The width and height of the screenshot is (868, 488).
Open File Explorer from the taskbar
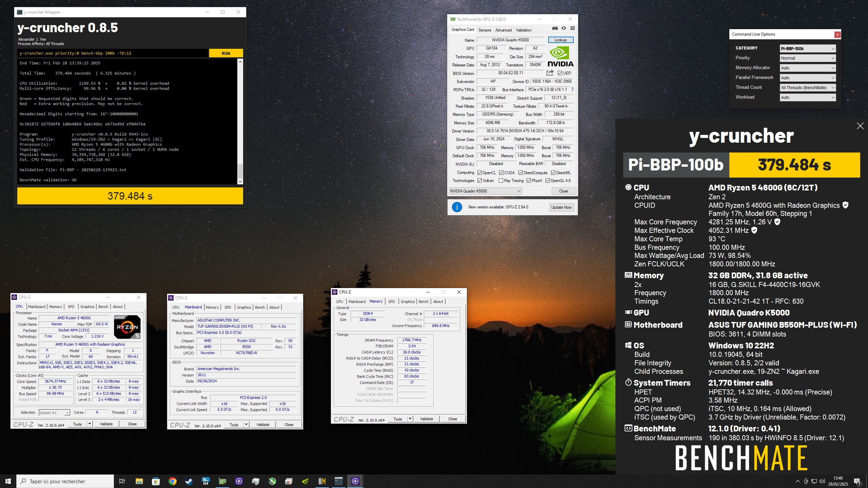(x=139, y=481)
